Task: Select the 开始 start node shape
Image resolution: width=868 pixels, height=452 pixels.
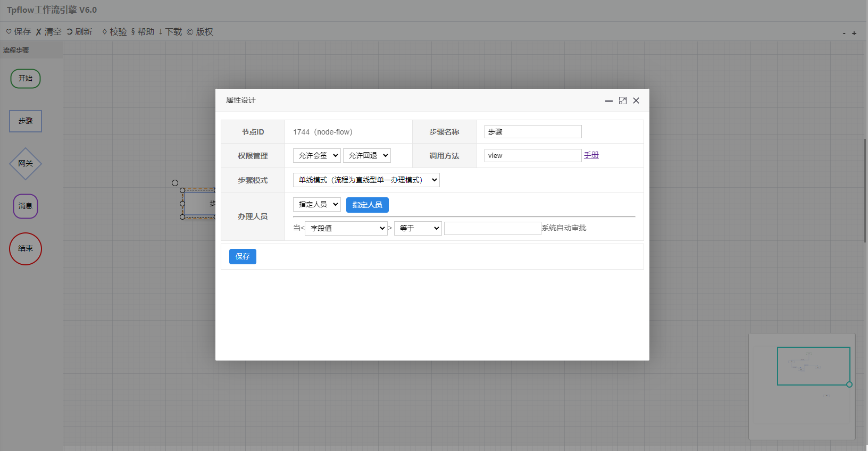Action: click(x=26, y=79)
